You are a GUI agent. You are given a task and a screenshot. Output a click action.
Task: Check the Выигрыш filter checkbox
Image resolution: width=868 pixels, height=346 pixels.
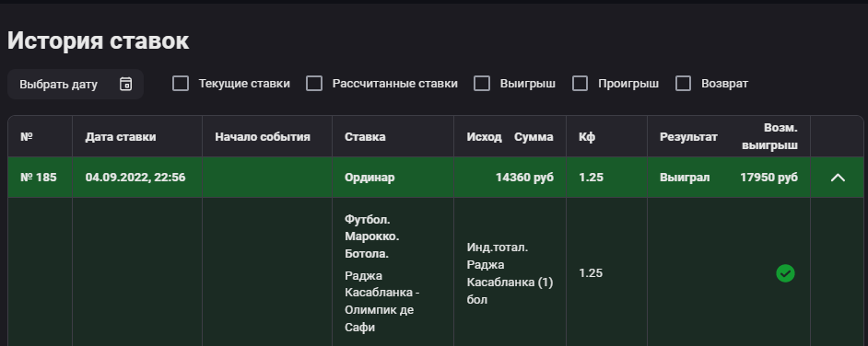coord(482,84)
